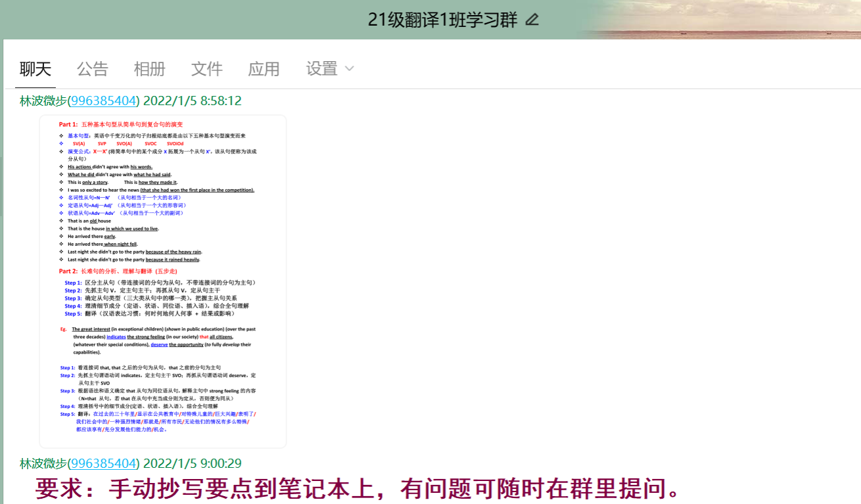Click sender name 林波微步 on the 8:58:12 message
861x504 pixels.
(43, 101)
